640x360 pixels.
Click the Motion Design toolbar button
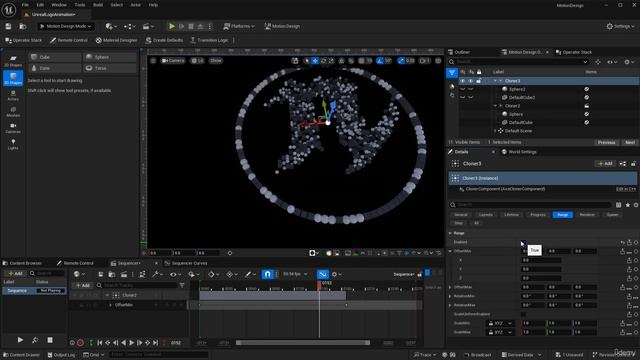point(282,26)
